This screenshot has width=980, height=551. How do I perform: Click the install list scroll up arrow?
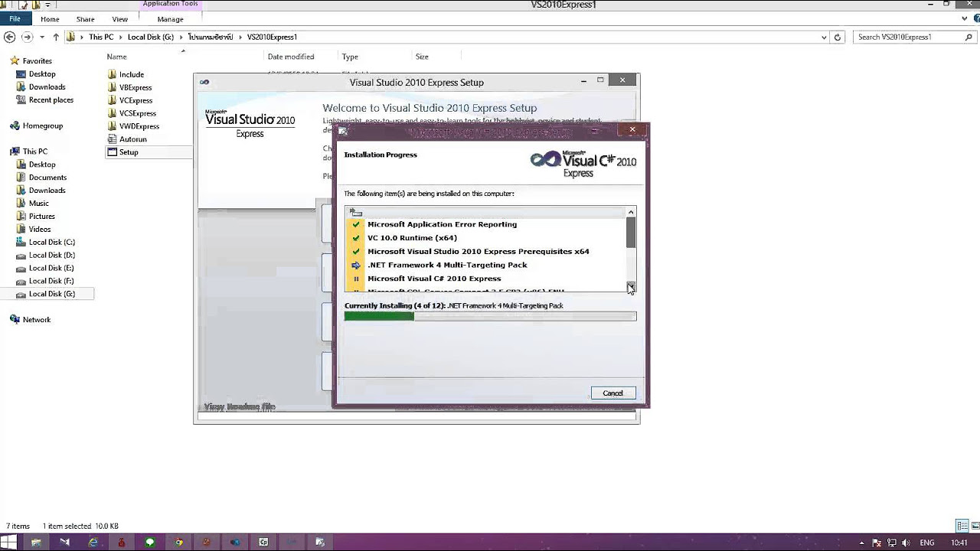631,212
